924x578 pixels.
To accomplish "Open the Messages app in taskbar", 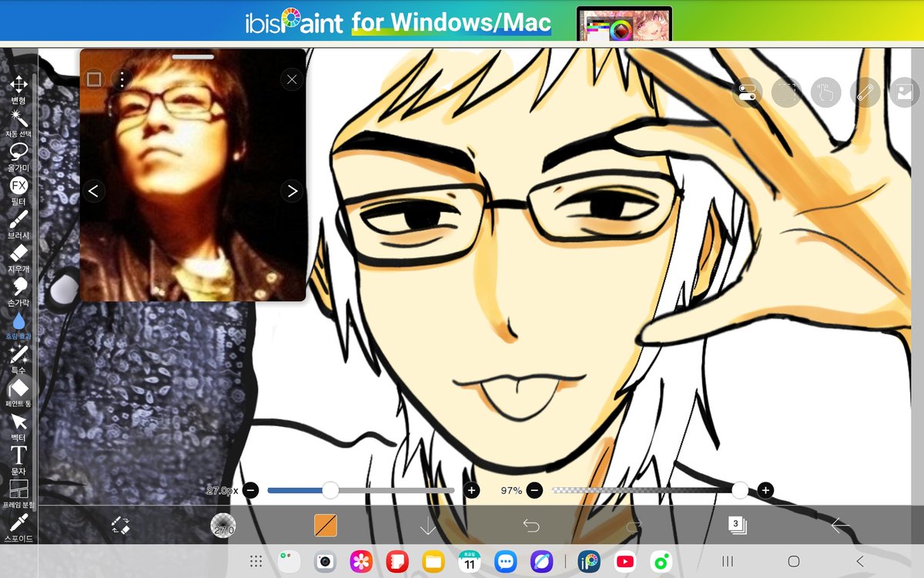I will pos(506,562).
